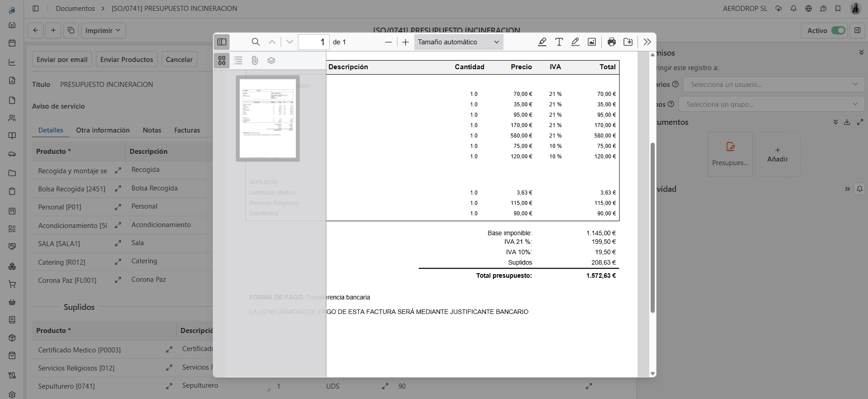
Task: Toggle the Activo switch
Action: tap(838, 31)
